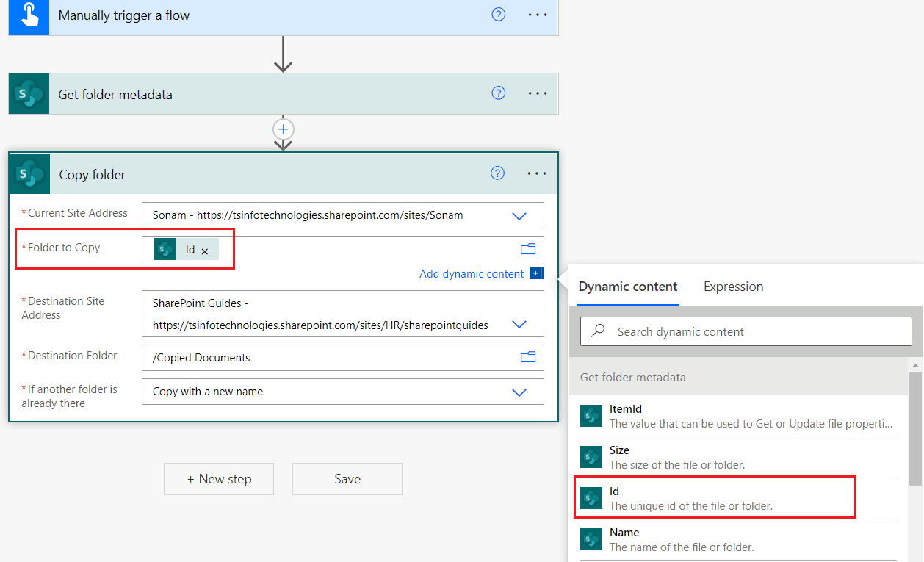The width and height of the screenshot is (924, 562).
Task: Select the Dynamic content tab
Action: 628,287
